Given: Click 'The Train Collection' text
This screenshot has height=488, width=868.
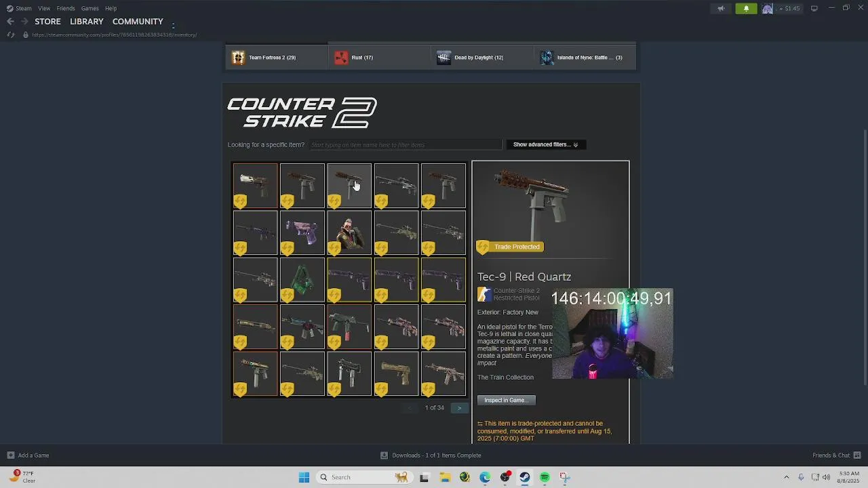Looking at the screenshot, I should (505, 378).
